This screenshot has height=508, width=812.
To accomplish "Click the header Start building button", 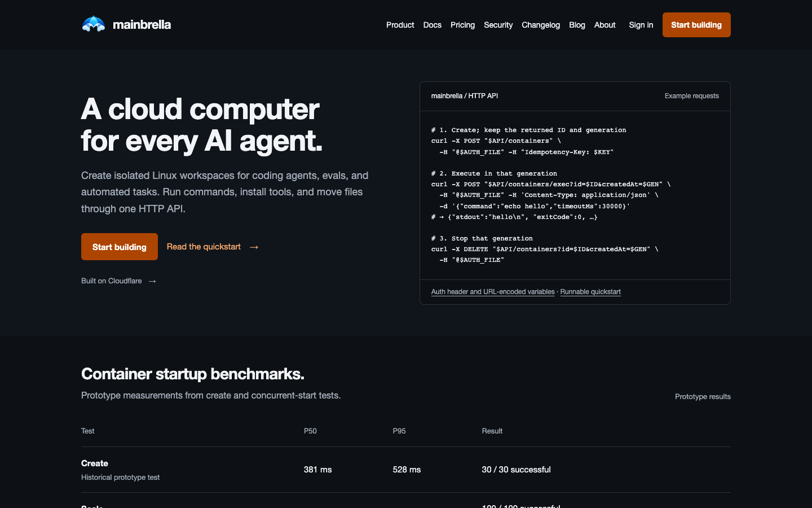I will pos(696,25).
